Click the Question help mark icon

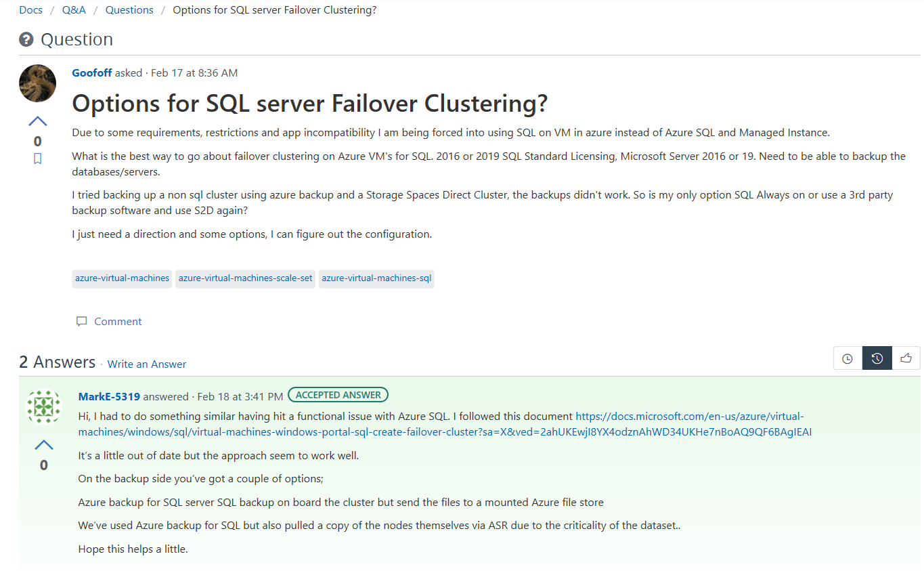pos(26,39)
